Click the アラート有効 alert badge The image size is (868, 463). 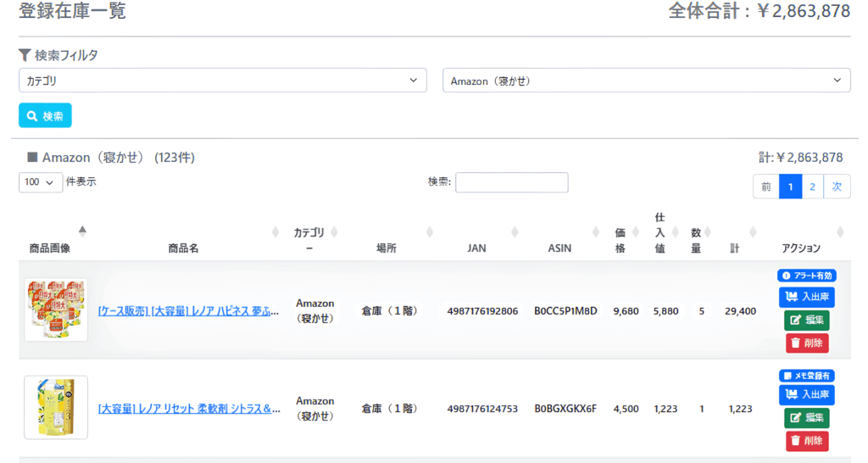pyautogui.click(x=807, y=276)
